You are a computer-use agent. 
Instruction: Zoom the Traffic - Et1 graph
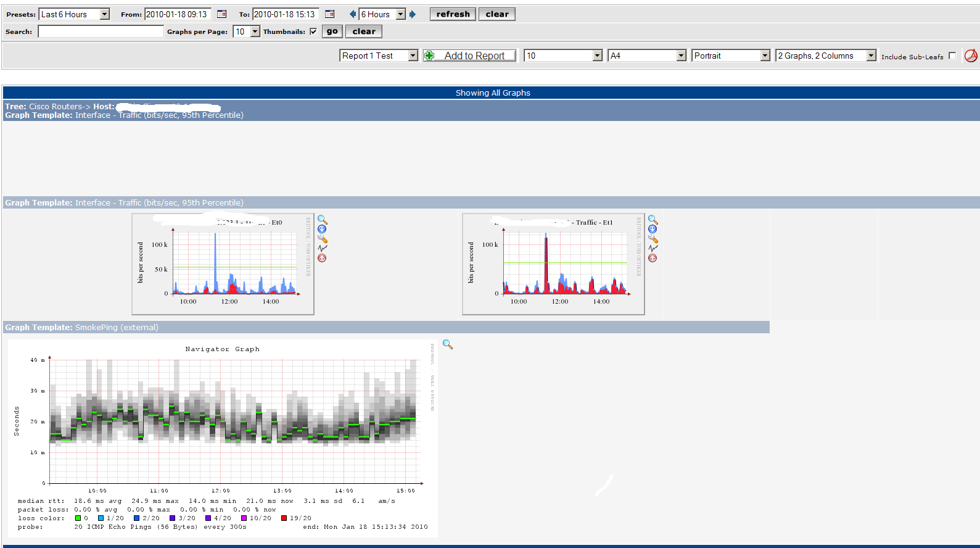coord(653,220)
